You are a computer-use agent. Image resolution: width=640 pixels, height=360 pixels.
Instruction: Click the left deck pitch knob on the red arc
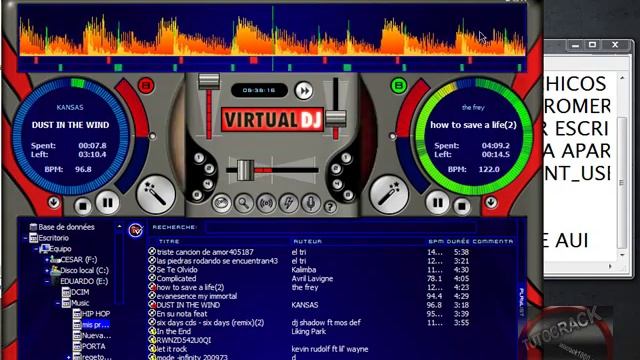pos(152,136)
